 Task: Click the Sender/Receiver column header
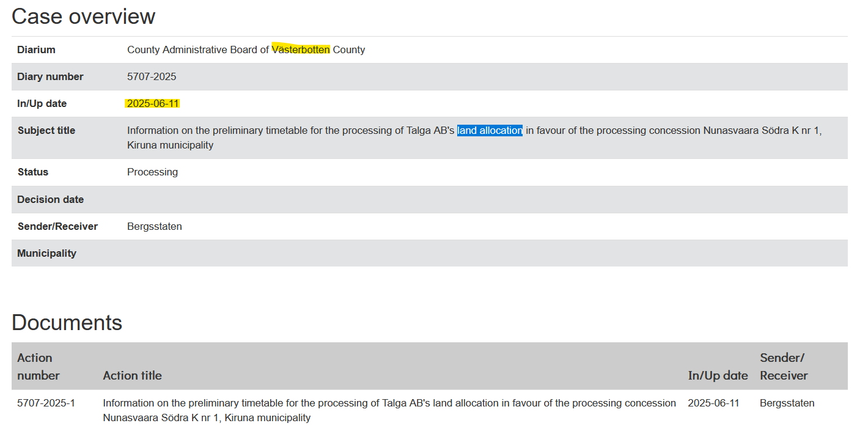[784, 366]
